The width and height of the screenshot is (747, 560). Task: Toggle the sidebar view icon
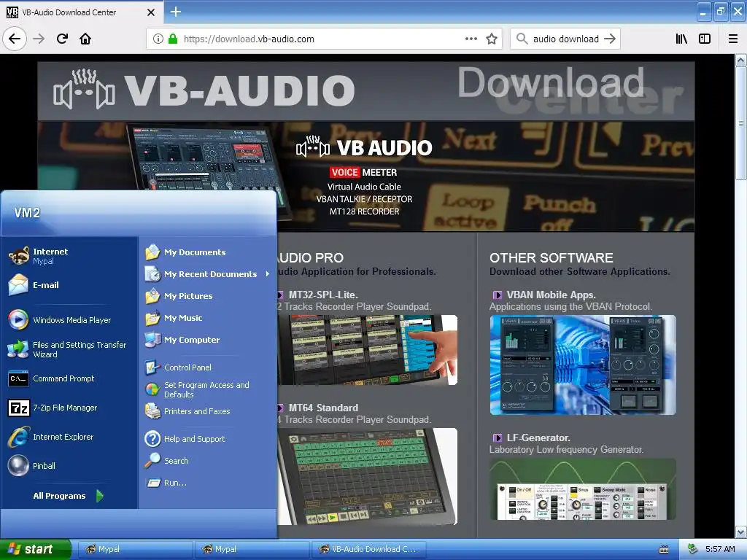pyautogui.click(x=705, y=39)
